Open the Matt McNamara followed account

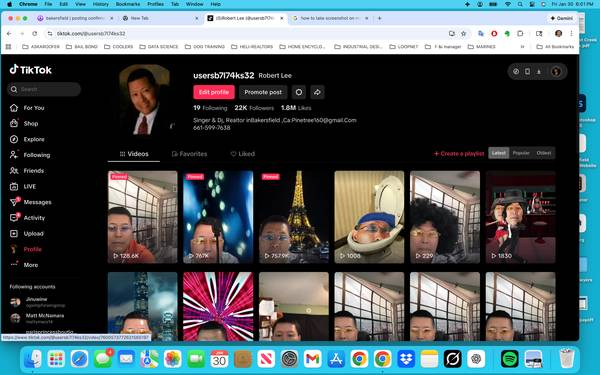37,318
